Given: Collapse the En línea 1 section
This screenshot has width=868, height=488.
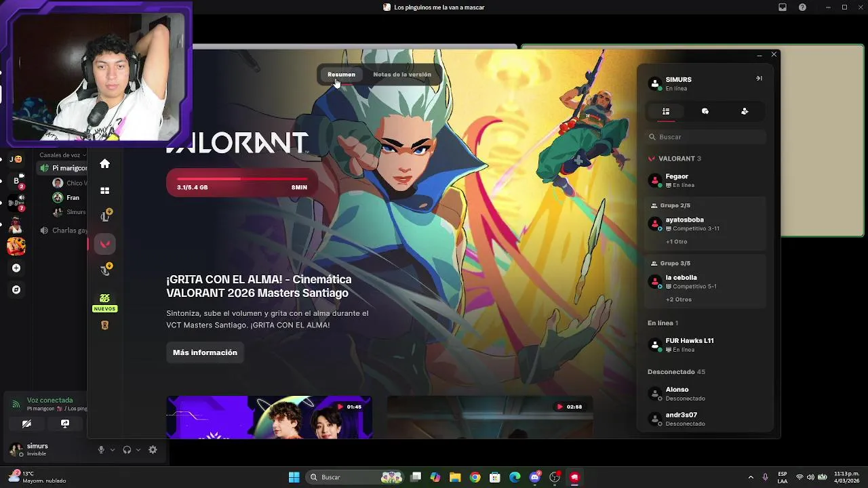Looking at the screenshot, I should coord(663,323).
